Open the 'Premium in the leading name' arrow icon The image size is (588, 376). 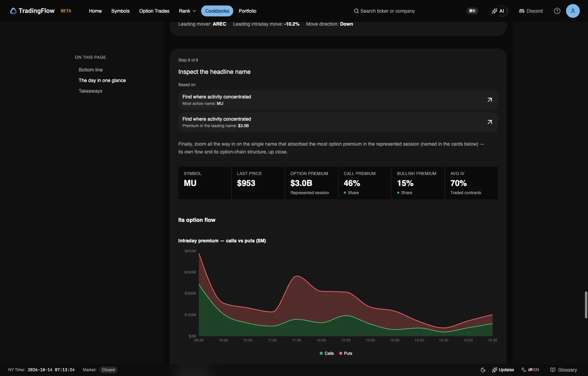[x=490, y=122]
